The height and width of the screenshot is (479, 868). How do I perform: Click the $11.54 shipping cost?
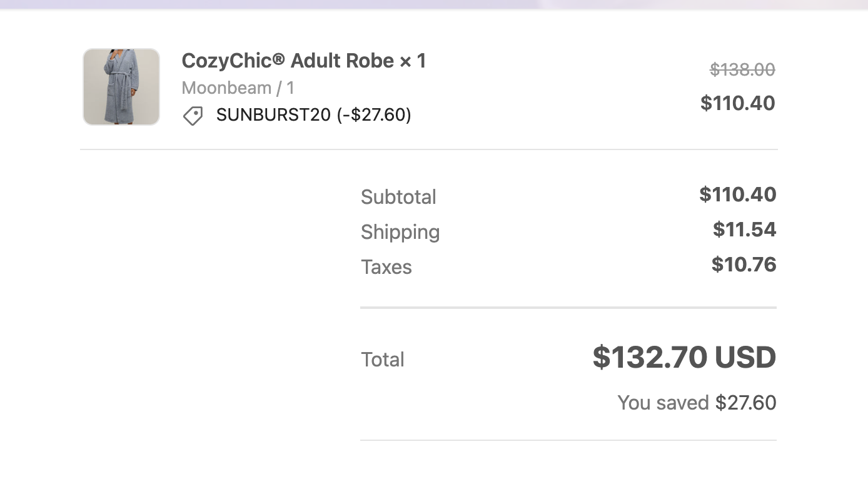(x=744, y=229)
